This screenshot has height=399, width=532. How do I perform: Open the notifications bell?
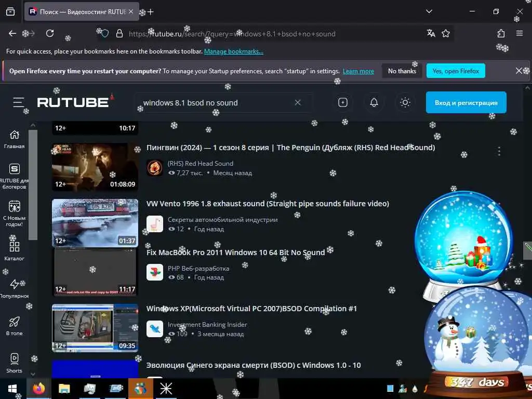click(x=374, y=102)
